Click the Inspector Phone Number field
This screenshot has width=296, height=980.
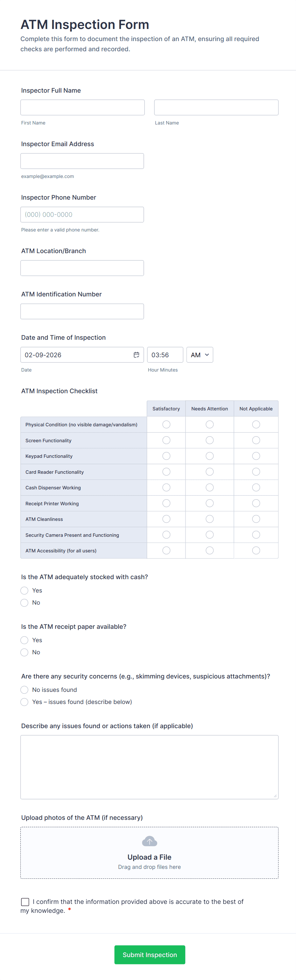coord(82,215)
